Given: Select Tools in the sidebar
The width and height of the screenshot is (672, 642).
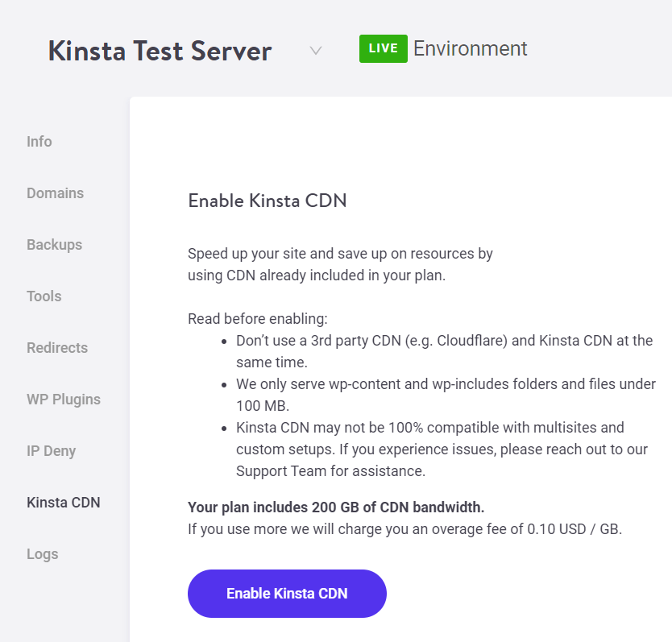Looking at the screenshot, I should 44,296.
